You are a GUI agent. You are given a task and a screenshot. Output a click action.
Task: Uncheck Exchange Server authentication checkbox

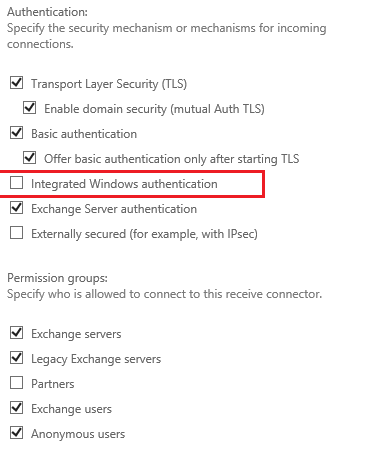(x=16, y=208)
